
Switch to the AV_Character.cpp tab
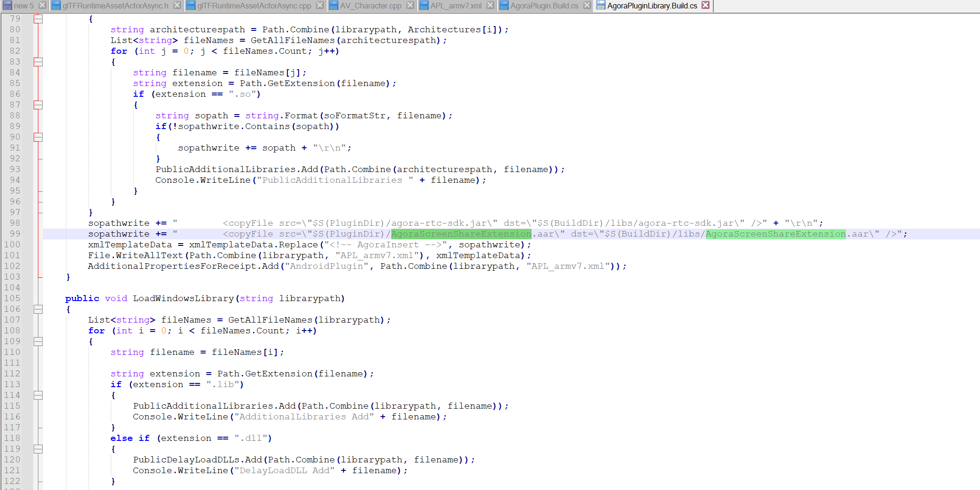[x=371, y=6]
